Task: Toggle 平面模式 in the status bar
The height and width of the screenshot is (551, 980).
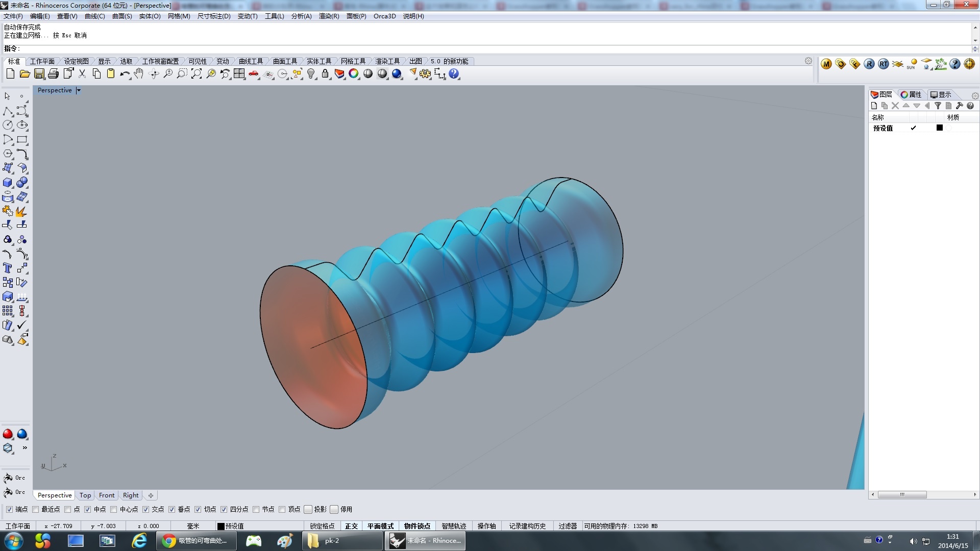Action: 381,526
